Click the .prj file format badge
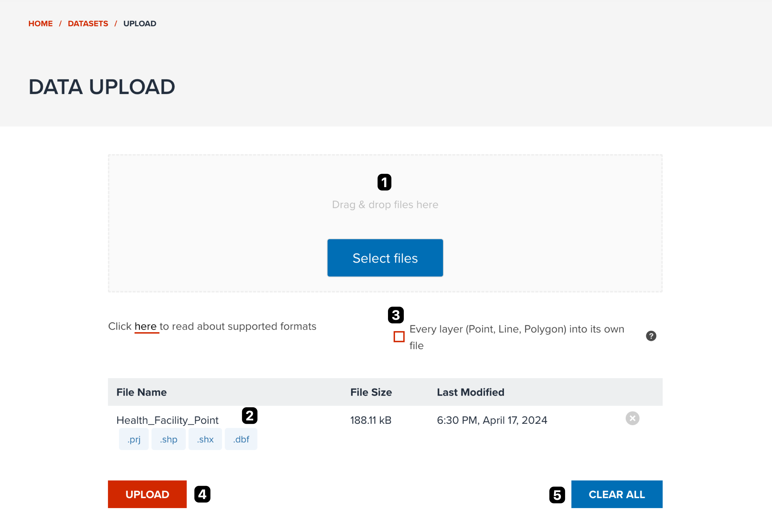This screenshot has width=772, height=532. point(133,439)
